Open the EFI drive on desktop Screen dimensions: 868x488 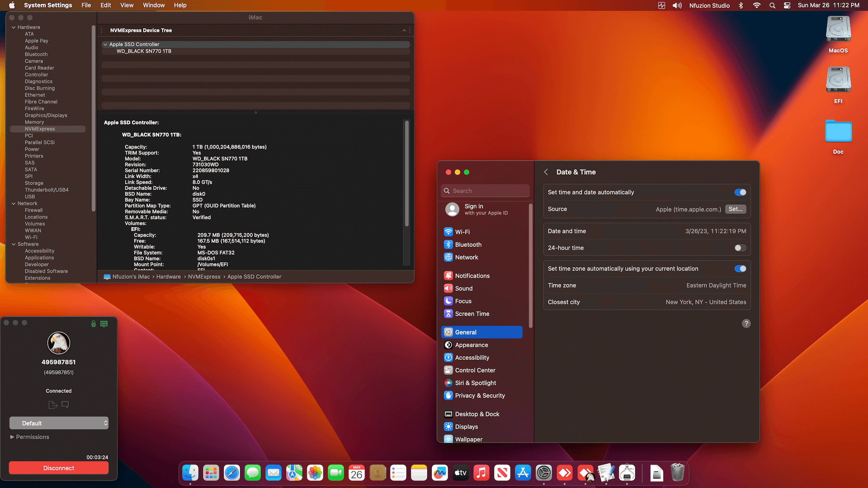[838, 80]
